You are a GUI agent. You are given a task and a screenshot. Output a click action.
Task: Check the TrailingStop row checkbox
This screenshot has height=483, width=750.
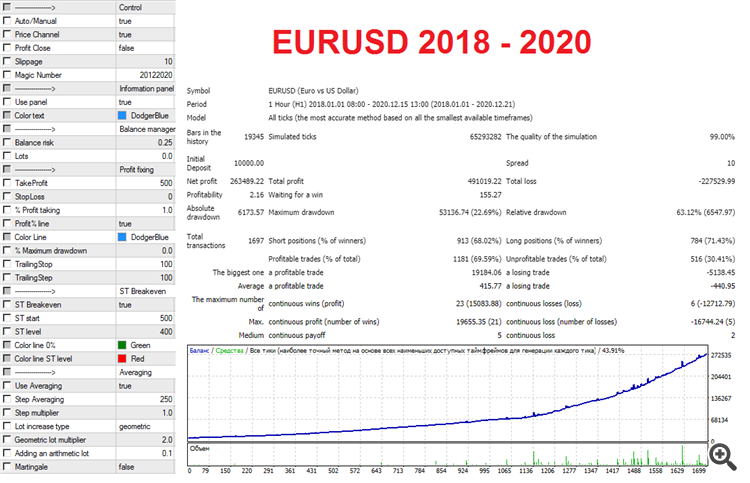[7, 263]
